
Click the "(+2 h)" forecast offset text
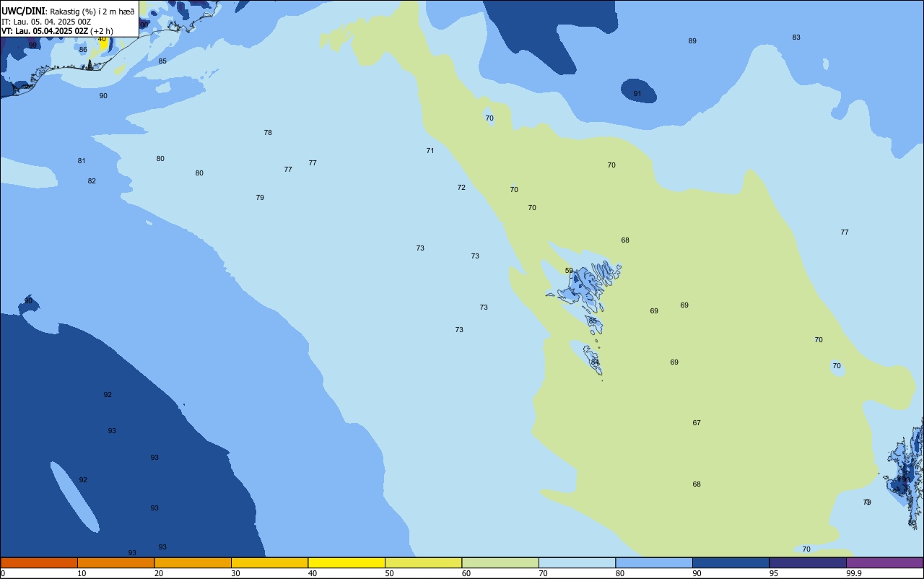click(x=102, y=31)
